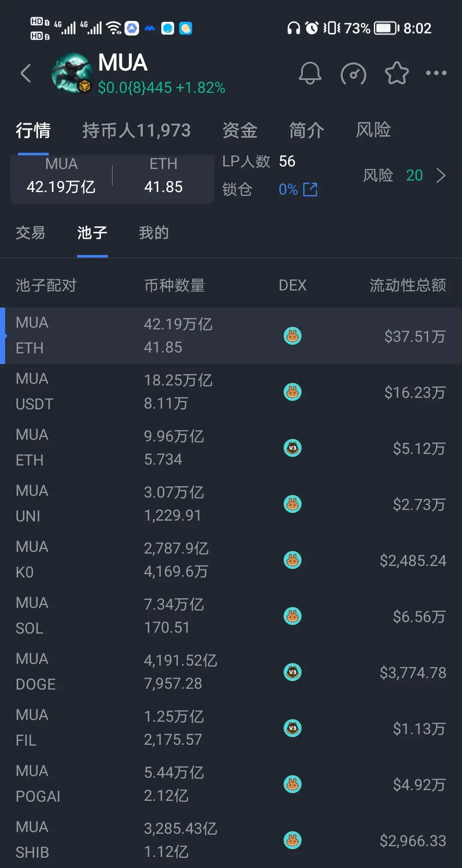The height and width of the screenshot is (868, 462).
Task: Expand the risk score 20 chevron
Action: click(x=441, y=175)
